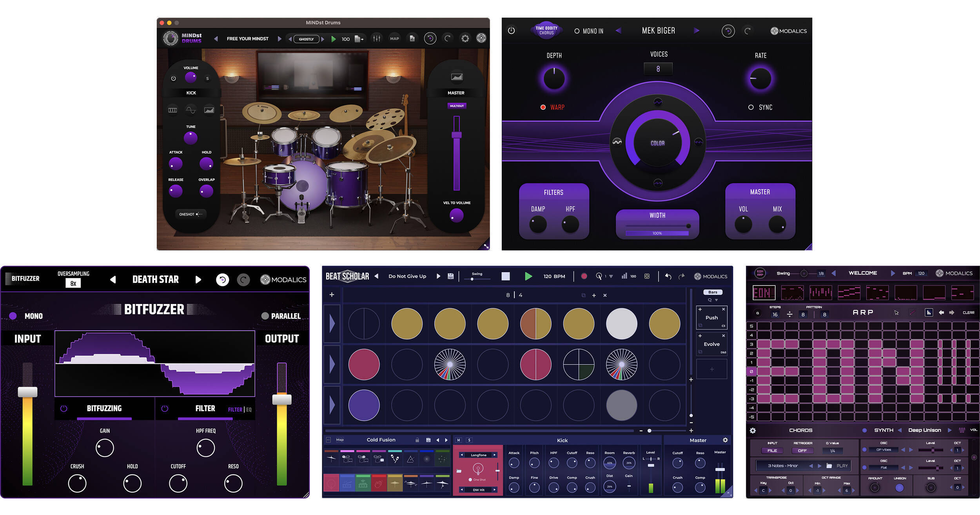Click next preset arrow beside DEATH STAR

198,280
